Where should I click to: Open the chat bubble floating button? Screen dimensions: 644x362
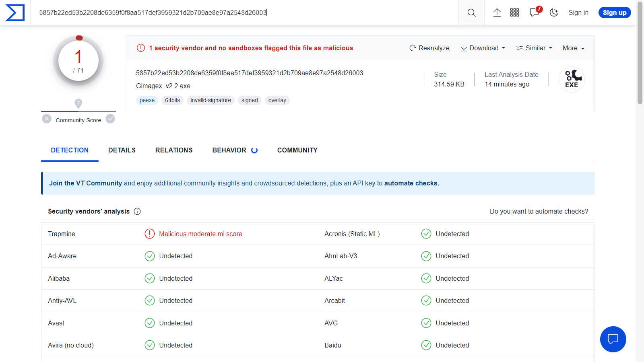(x=613, y=339)
